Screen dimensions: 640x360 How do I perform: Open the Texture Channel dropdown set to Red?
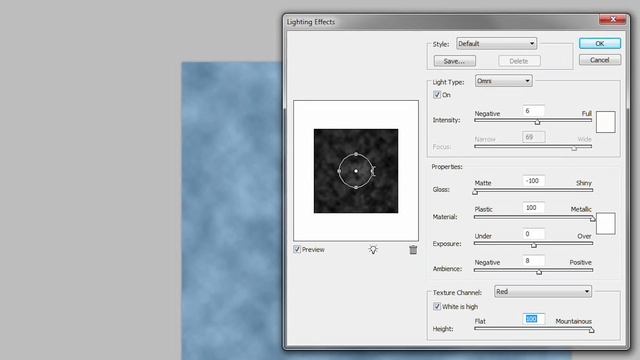click(543, 291)
